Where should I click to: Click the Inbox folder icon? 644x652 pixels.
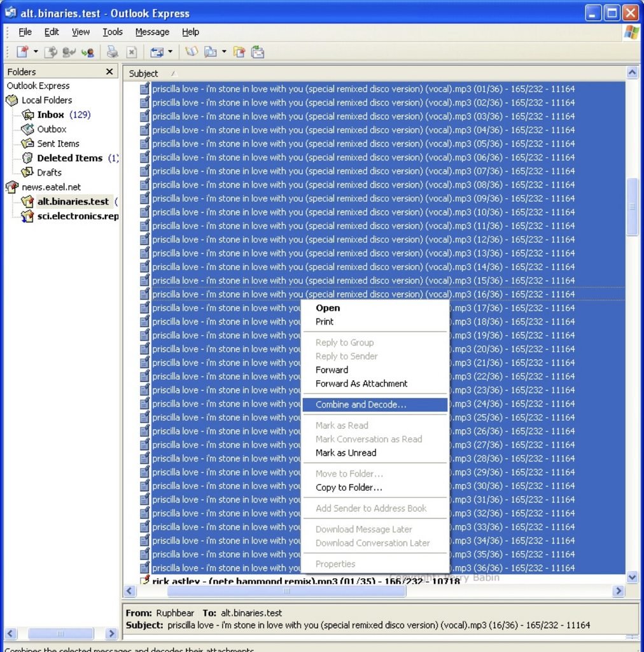[28, 115]
